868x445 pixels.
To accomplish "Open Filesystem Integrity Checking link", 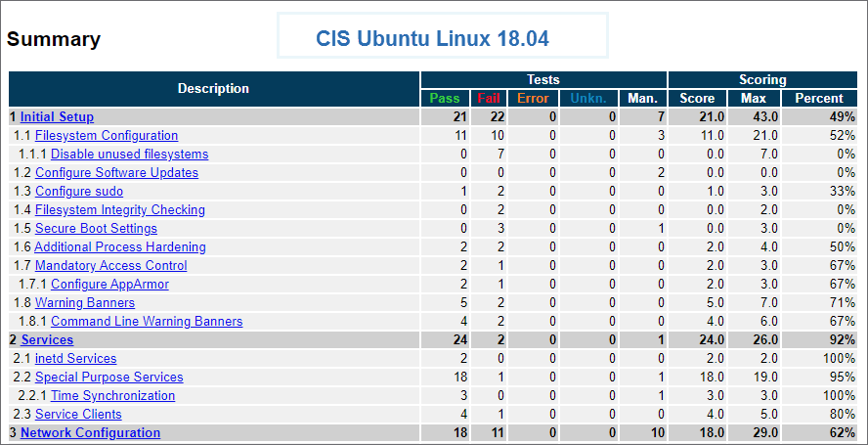I will 120,210.
